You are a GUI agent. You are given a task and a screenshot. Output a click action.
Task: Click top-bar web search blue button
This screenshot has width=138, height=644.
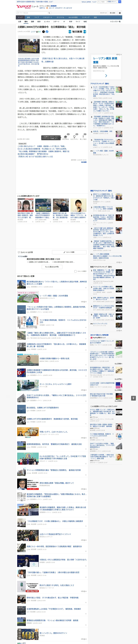pos(120,2)
